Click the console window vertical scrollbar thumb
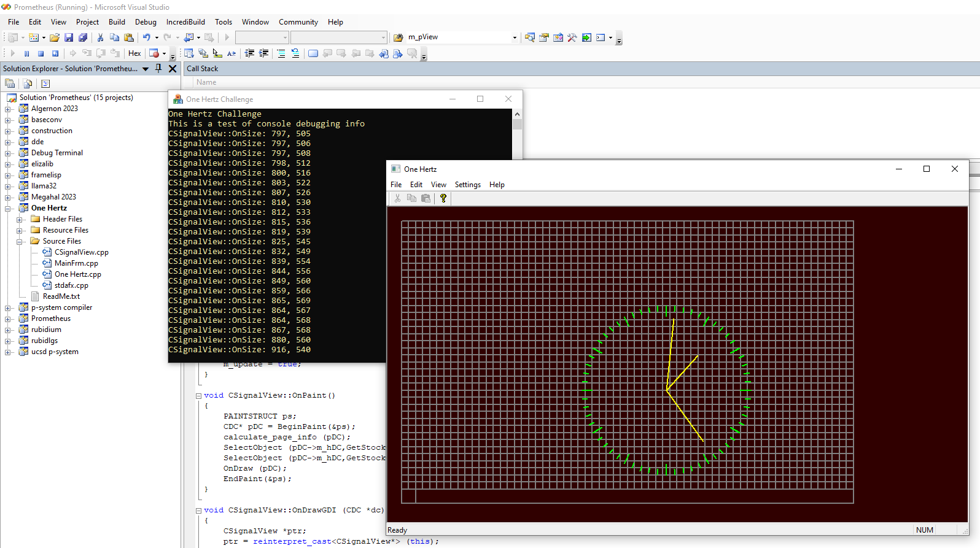 517,125
